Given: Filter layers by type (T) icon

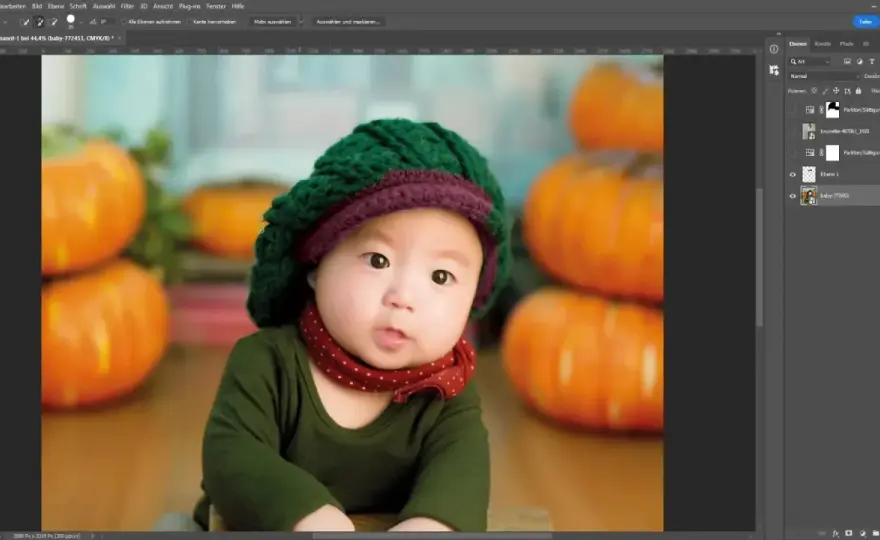Looking at the screenshot, I should click(872, 62).
